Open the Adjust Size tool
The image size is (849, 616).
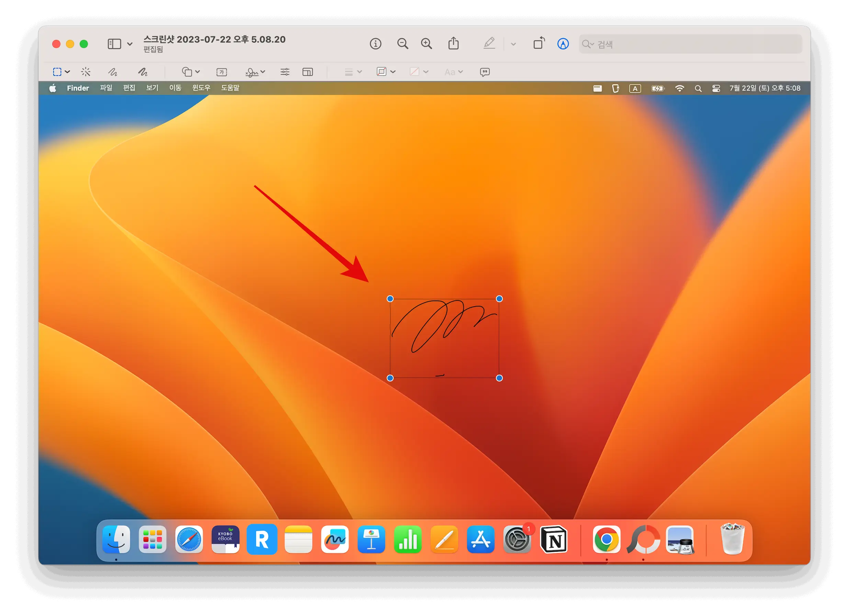click(308, 72)
